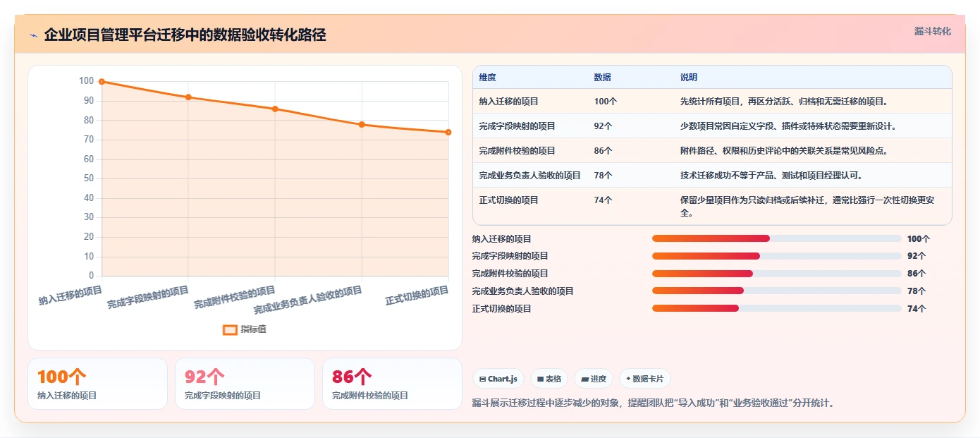
Task: Click the progress bar for 完成业务负责人验收的项目
Action: click(x=777, y=291)
